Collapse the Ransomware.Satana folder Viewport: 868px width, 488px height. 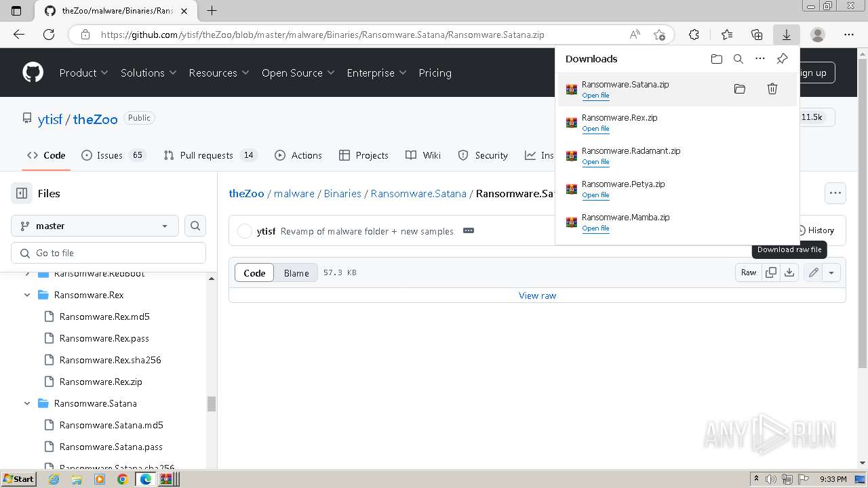click(27, 403)
